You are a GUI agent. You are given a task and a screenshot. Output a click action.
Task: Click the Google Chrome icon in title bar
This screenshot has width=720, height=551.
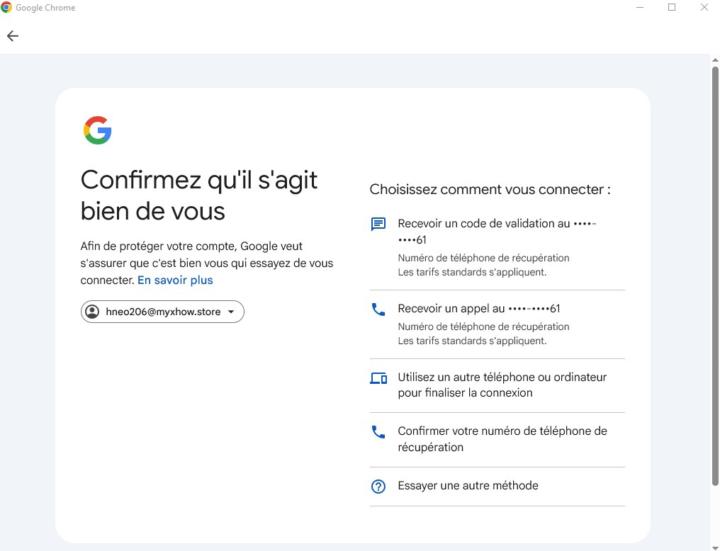click(7, 7)
